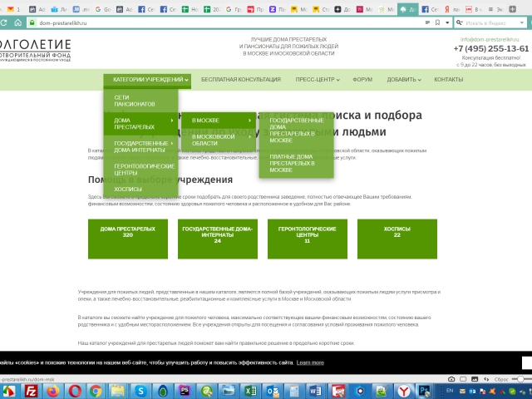This screenshot has width=532, height=399.
Task: Expand the Добавить dropdown in navigation
Action: (x=404, y=80)
